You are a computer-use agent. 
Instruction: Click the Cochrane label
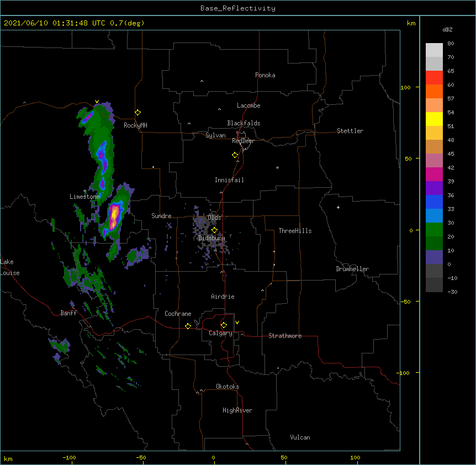pos(178,314)
